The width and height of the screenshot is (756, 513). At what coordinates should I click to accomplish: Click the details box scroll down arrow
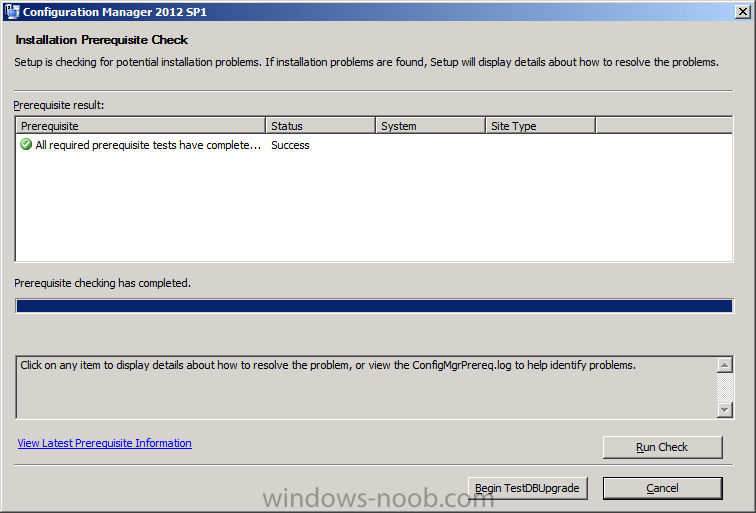725,410
